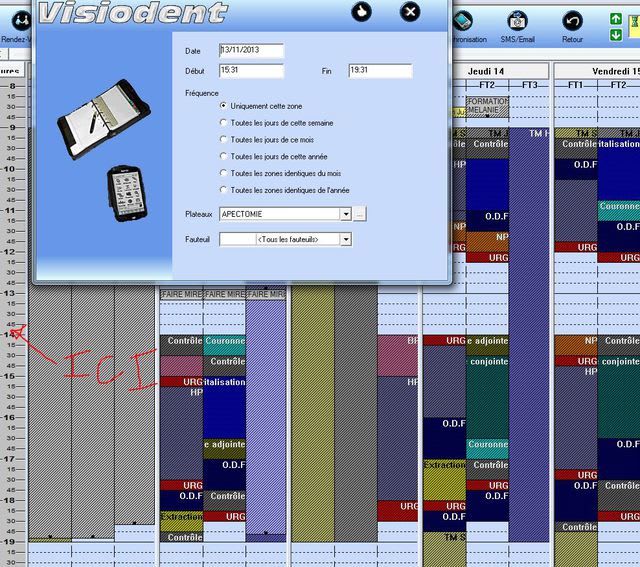640x567 pixels.
Task: Choose 'Toutes les jours de ce mois'
Action: click(223, 139)
